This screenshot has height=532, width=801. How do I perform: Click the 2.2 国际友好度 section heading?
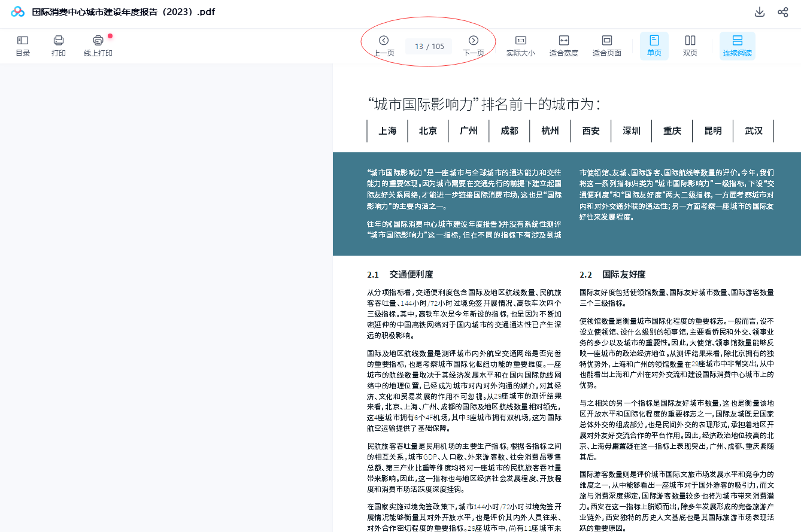click(612, 274)
